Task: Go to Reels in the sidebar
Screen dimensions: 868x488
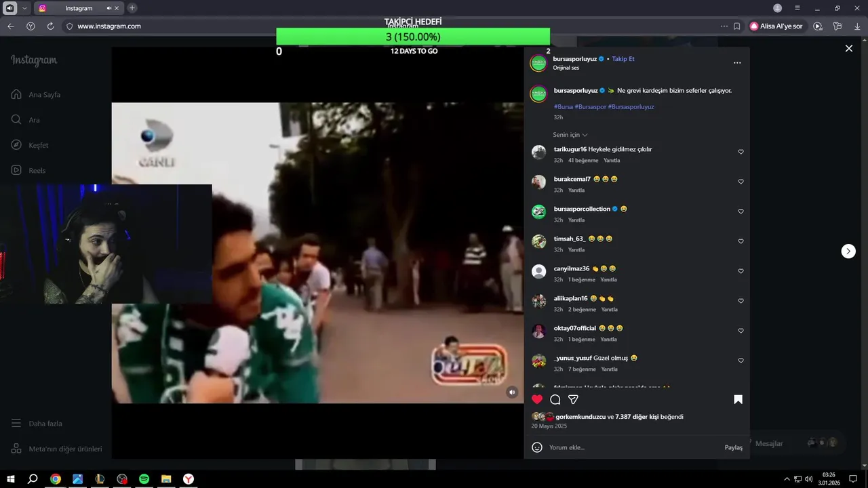Action: click(x=28, y=171)
